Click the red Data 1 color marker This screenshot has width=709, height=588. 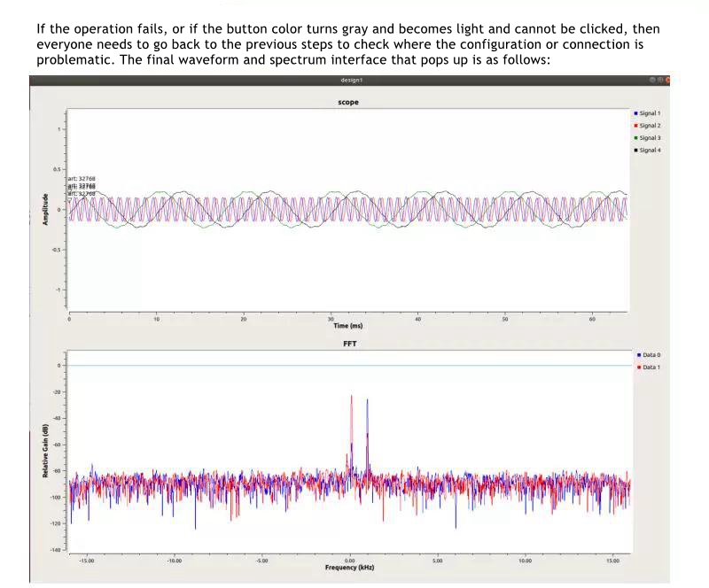637,367
